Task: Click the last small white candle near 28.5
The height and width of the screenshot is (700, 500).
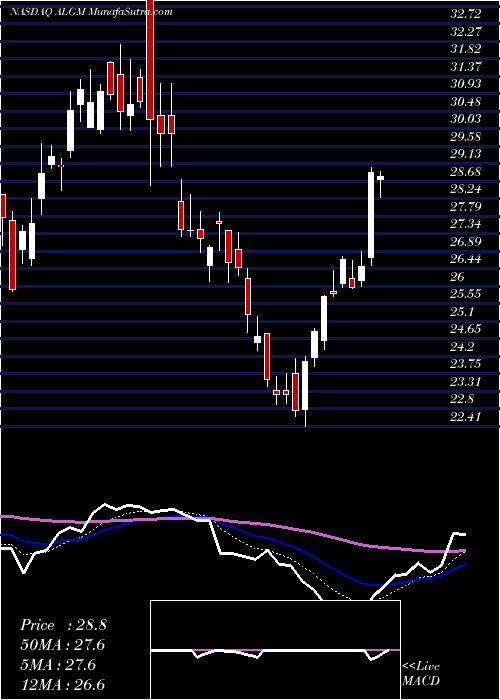Action: 381,178
